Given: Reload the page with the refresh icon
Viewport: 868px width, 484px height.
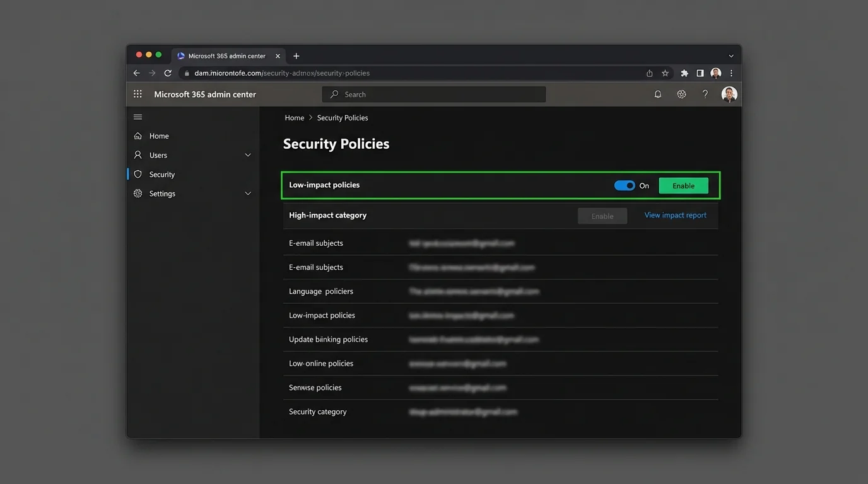Looking at the screenshot, I should [167, 72].
